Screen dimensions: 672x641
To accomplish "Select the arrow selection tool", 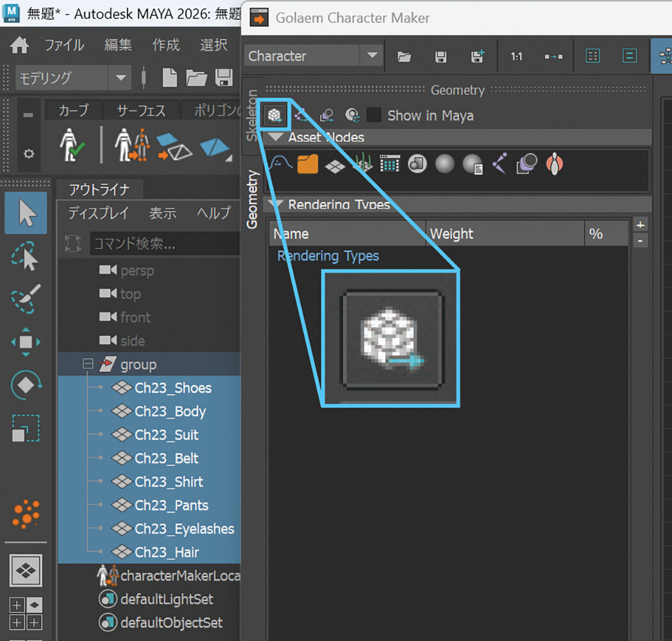I will 26,213.
